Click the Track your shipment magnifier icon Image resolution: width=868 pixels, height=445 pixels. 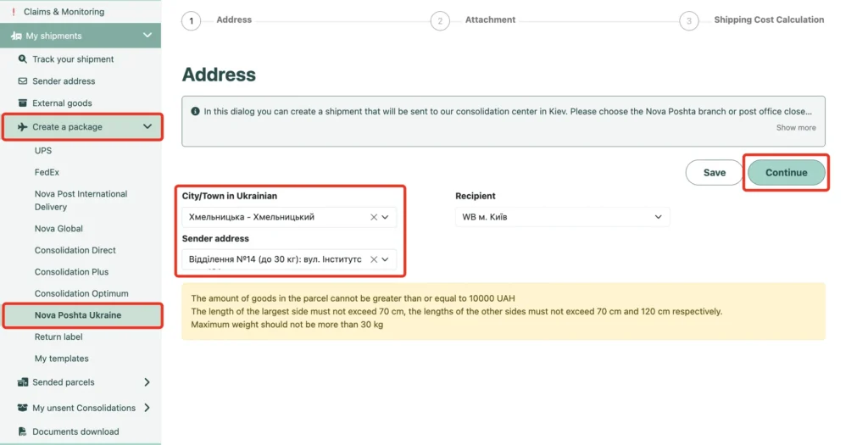[x=23, y=58]
